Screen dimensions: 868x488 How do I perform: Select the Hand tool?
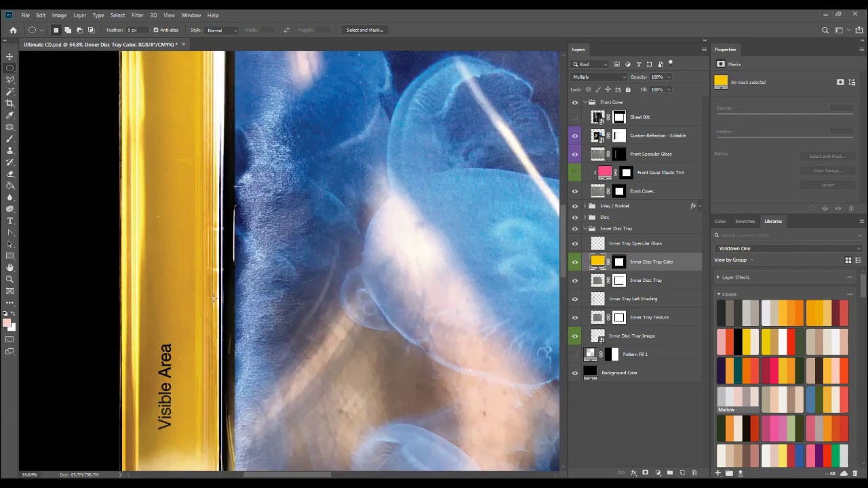click(x=9, y=268)
